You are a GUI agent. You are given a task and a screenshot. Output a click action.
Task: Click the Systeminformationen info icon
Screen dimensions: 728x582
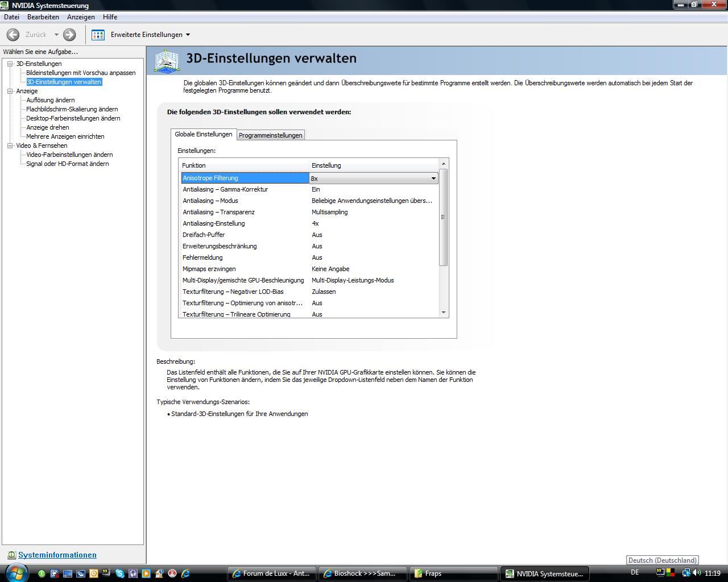tap(11, 555)
